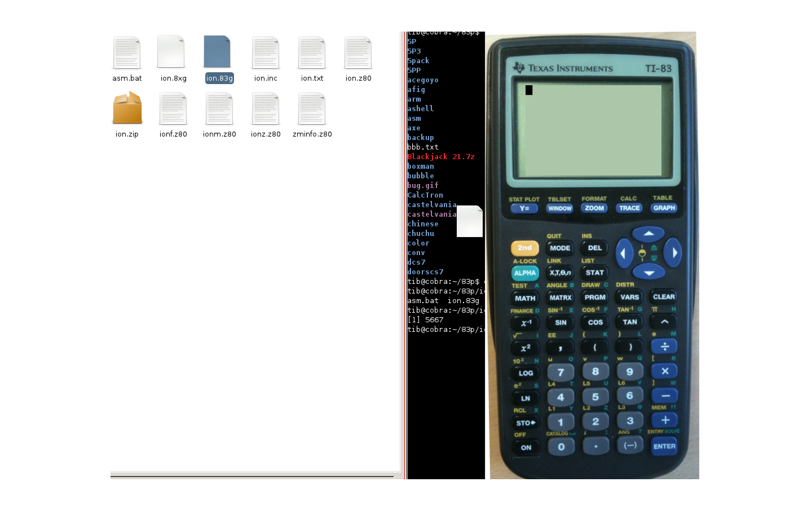Select the ion.zip archive icon
Screen dimensions: 812x508
(127, 108)
